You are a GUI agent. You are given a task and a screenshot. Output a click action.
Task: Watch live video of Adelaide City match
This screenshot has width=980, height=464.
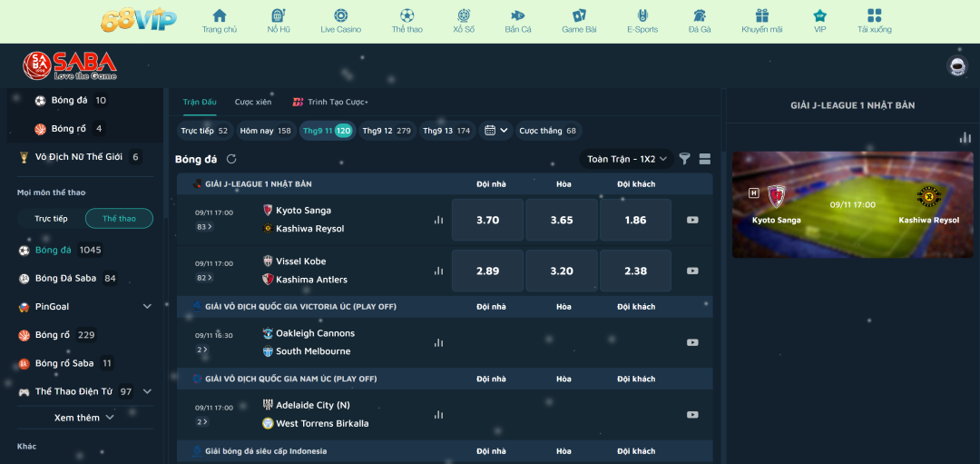[692, 415]
